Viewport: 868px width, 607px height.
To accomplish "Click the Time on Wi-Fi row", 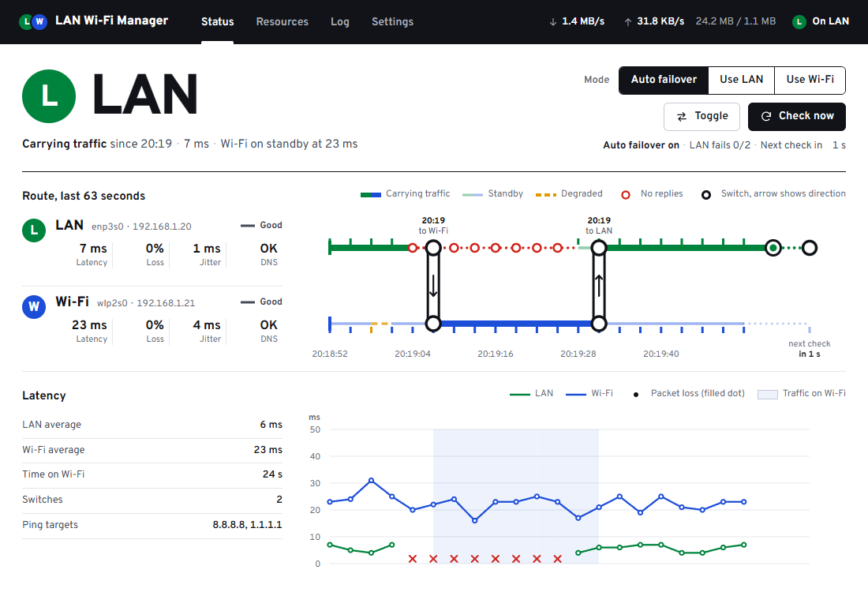I will [152, 474].
